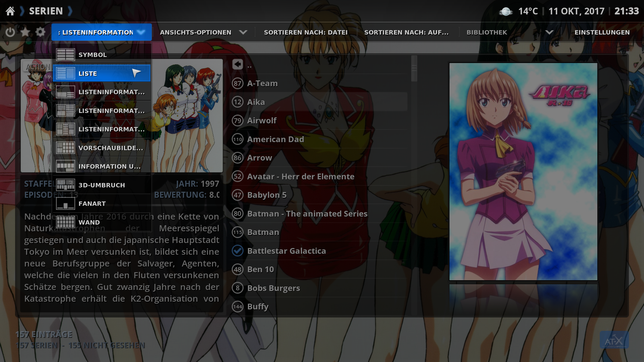This screenshot has height=362, width=644.
Task: Click the 87 unwatched badge for A-Team
Action: 237,83
